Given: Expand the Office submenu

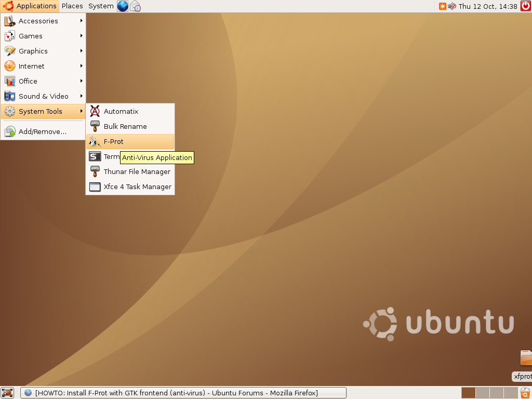Looking at the screenshot, I should tap(43, 81).
